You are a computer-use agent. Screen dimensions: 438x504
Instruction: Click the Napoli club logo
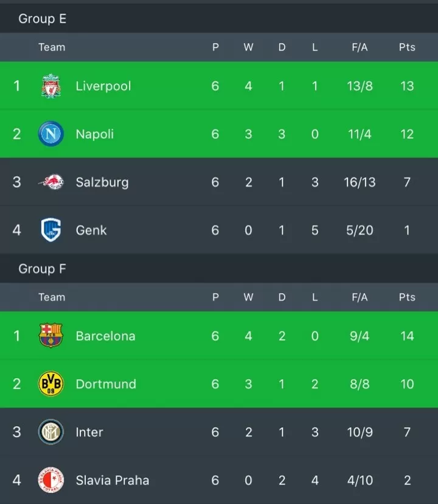pyautogui.click(x=51, y=134)
